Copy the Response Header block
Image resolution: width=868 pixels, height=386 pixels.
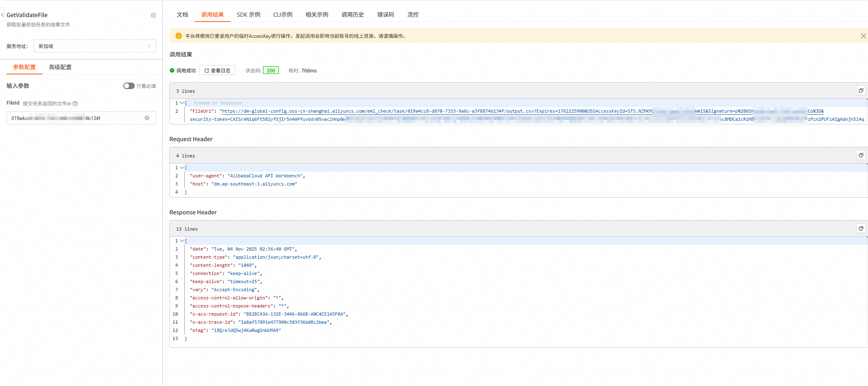point(861,229)
